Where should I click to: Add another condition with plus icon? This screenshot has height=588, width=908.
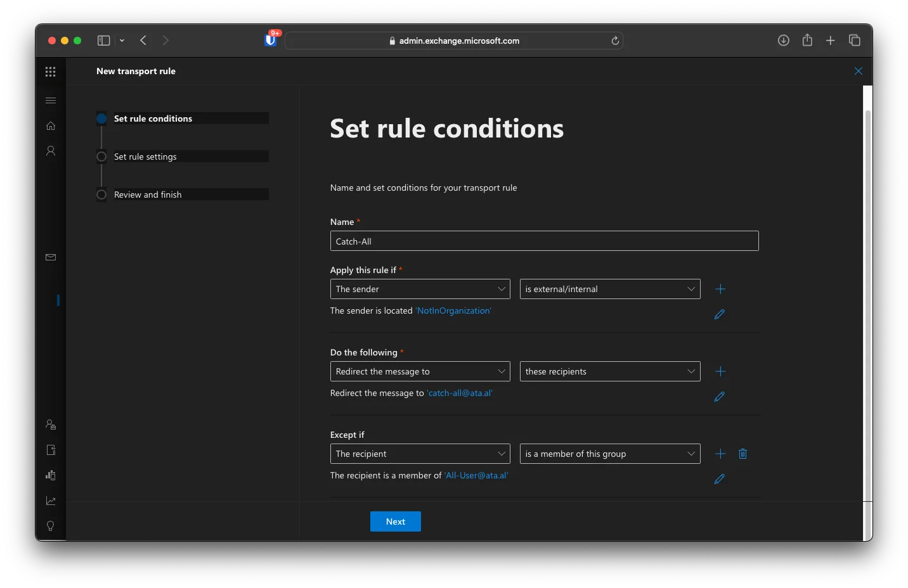point(720,289)
